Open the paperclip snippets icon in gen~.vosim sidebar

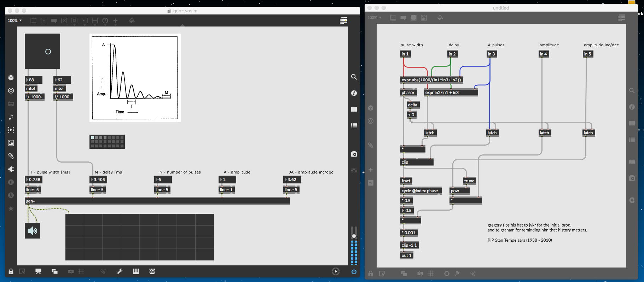click(x=11, y=156)
